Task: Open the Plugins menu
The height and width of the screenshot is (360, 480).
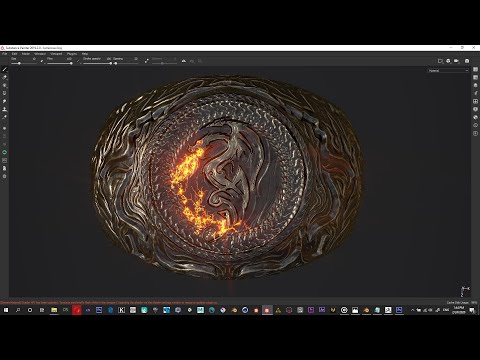Action: (x=72, y=54)
